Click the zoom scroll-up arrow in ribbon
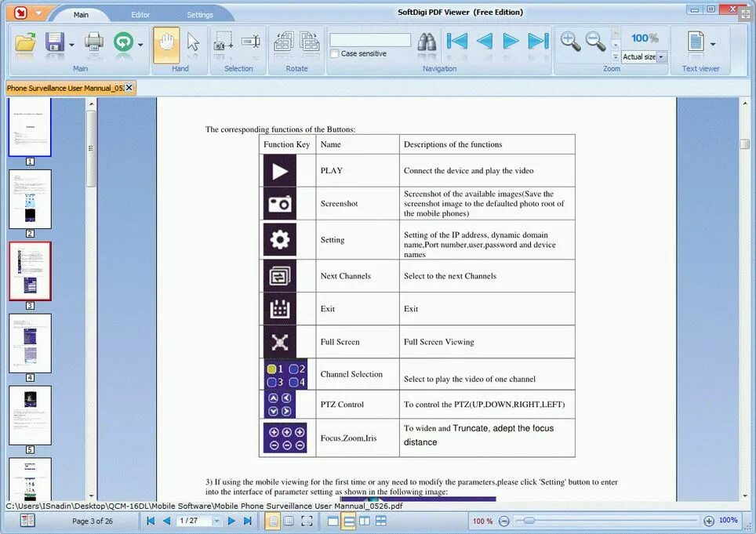The height and width of the screenshot is (534, 756). [616, 33]
